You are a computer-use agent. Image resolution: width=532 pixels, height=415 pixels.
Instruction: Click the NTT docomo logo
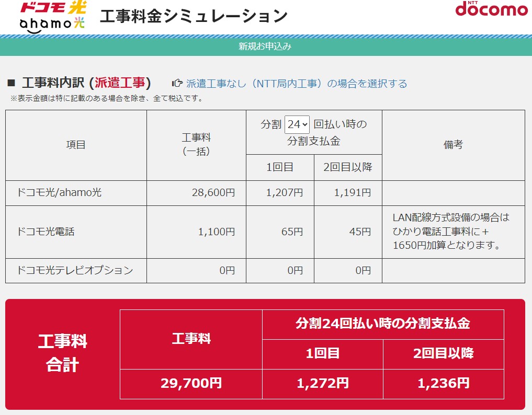[x=491, y=9]
